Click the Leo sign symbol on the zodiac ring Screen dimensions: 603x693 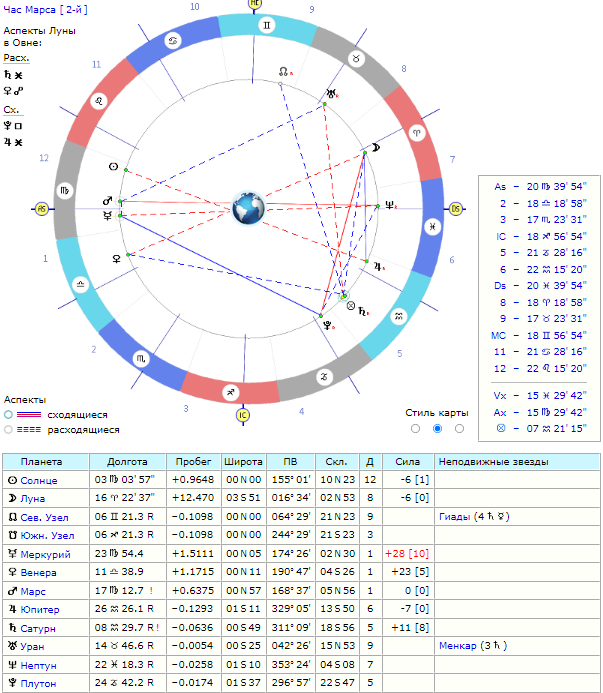click(99, 101)
